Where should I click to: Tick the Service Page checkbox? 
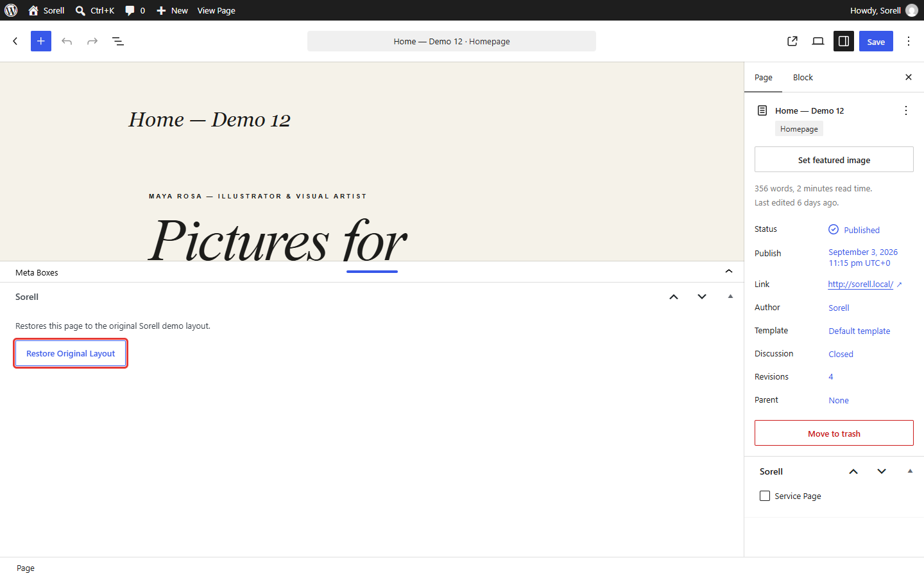[765, 496]
